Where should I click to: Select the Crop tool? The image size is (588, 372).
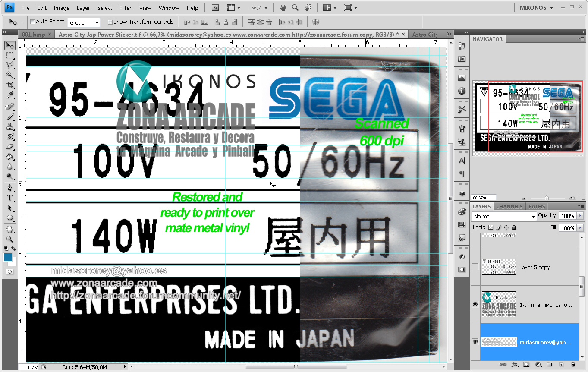pos(9,85)
